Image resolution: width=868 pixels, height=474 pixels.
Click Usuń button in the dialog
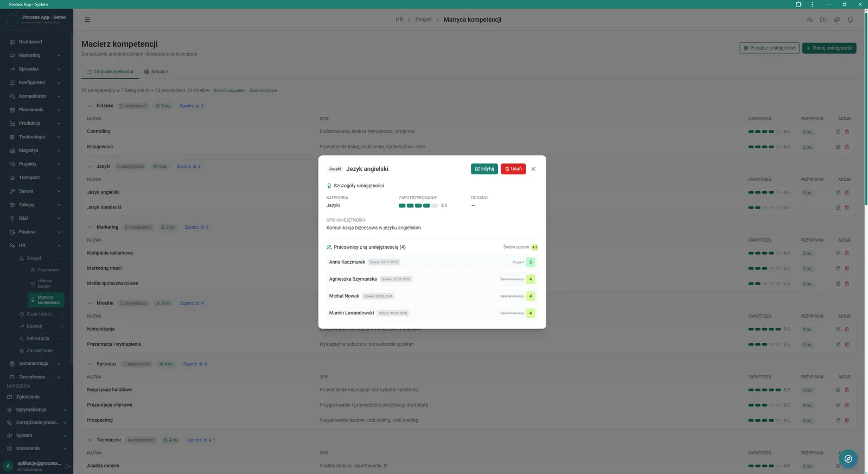tap(513, 169)
